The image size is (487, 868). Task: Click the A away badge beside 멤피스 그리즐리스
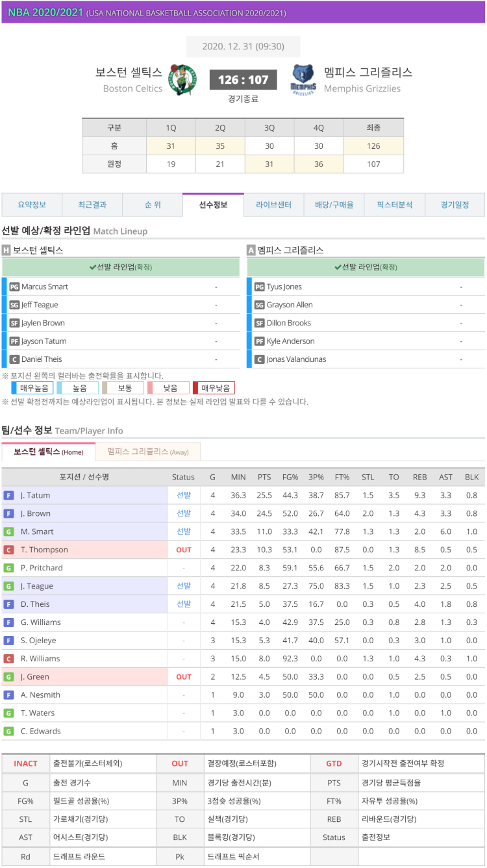[x=251, y=250]
